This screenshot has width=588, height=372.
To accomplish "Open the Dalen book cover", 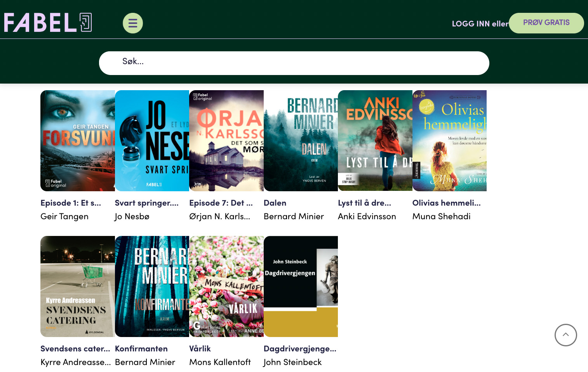I will [301, 141].
